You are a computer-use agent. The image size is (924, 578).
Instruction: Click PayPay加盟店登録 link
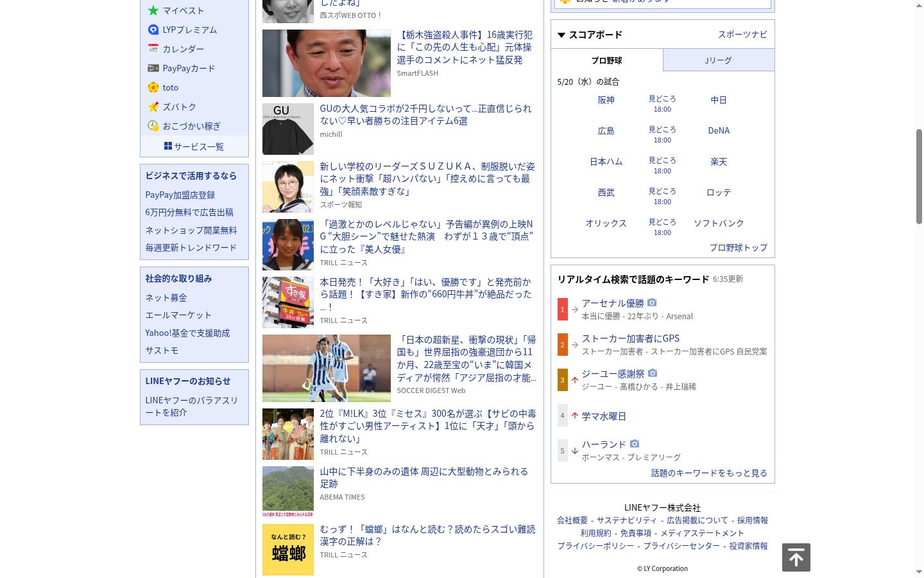180,195
